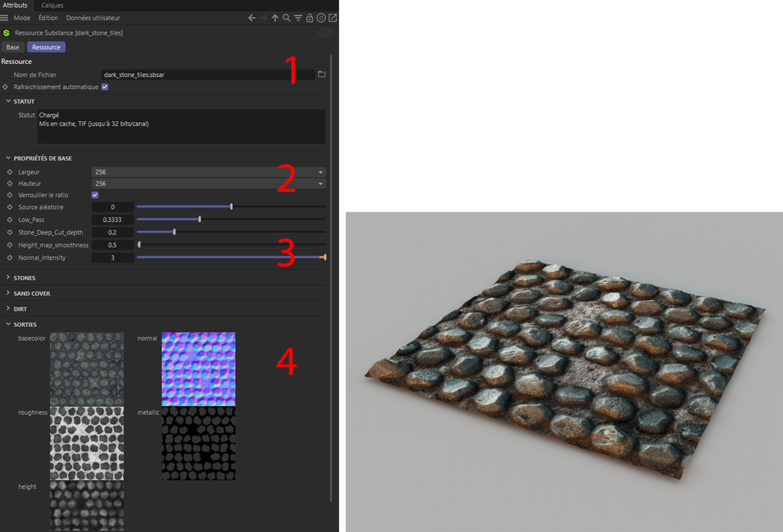Image resolution: width=783 pixels, height=532 pixels.
Task: Click the up arrow navigation icon
Action: pos(275,18)
